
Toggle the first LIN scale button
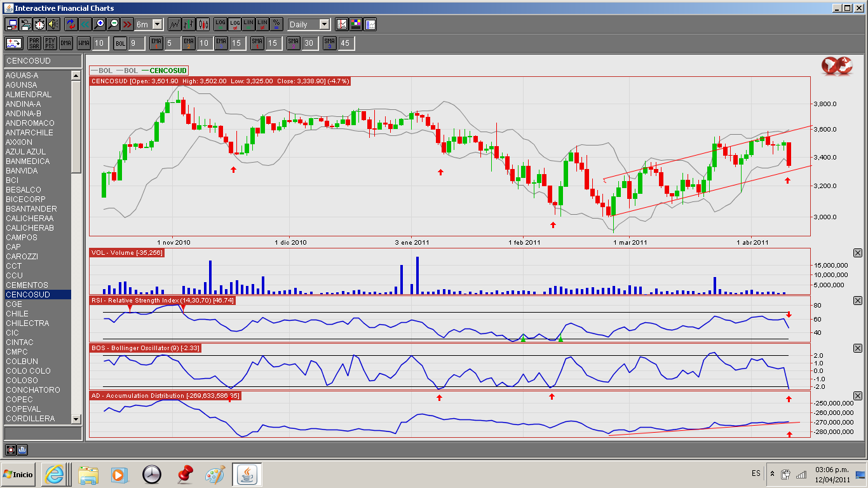(248, 24)
